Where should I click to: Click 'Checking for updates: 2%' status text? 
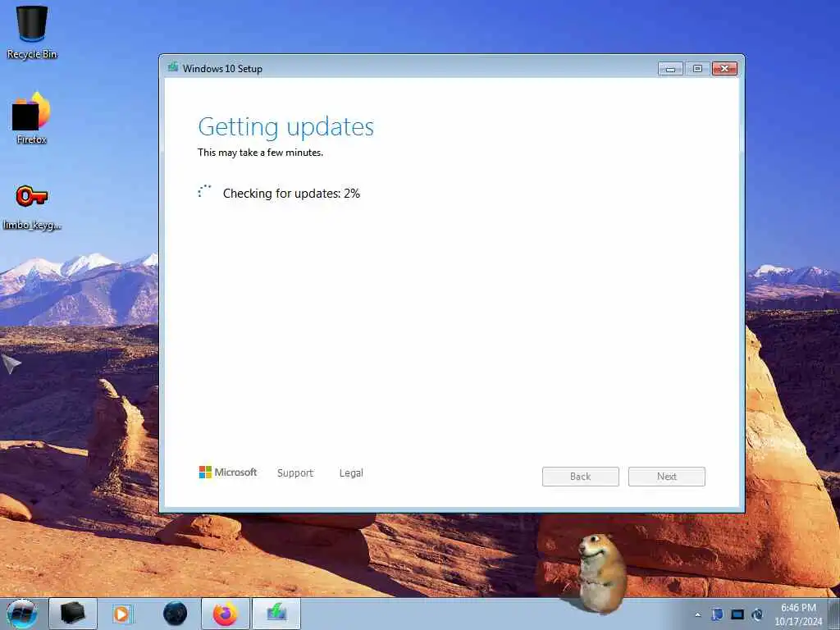[x=291, y=194]
